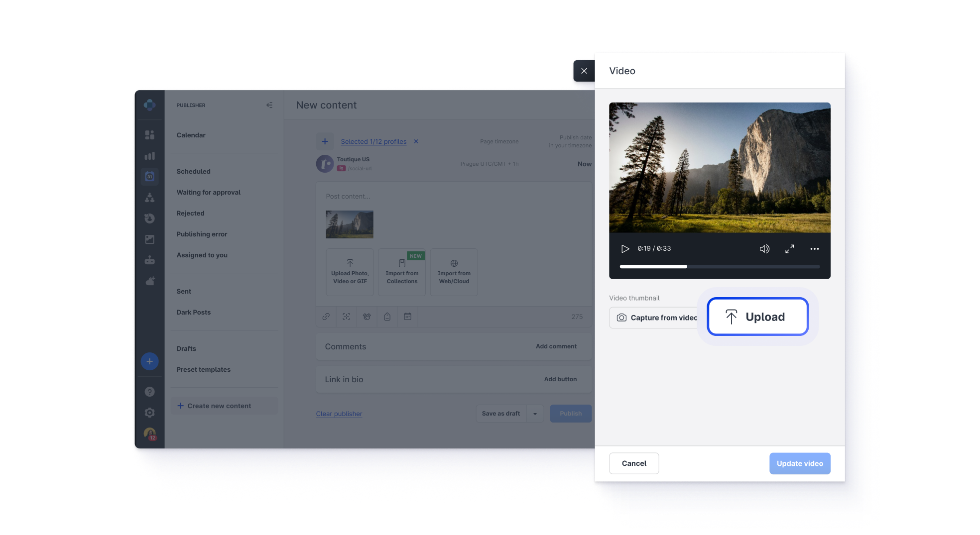Click the blue plus add profile icon

(x=325, y=141)
